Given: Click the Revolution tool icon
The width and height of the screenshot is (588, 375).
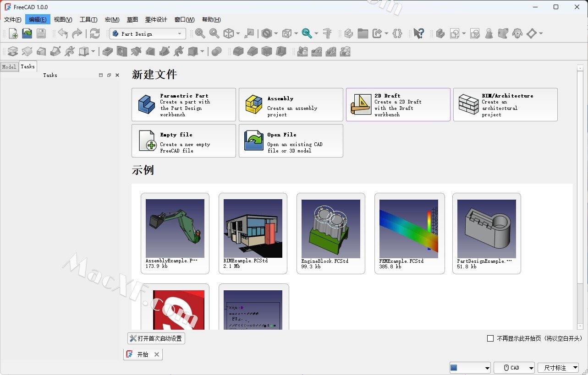Looking at the screenshot, I should [x=27, y=52].
